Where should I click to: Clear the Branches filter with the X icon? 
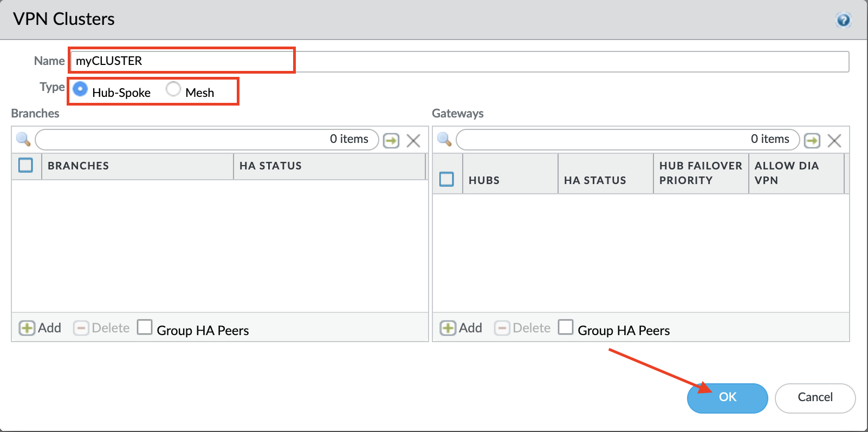coord(413,141)
